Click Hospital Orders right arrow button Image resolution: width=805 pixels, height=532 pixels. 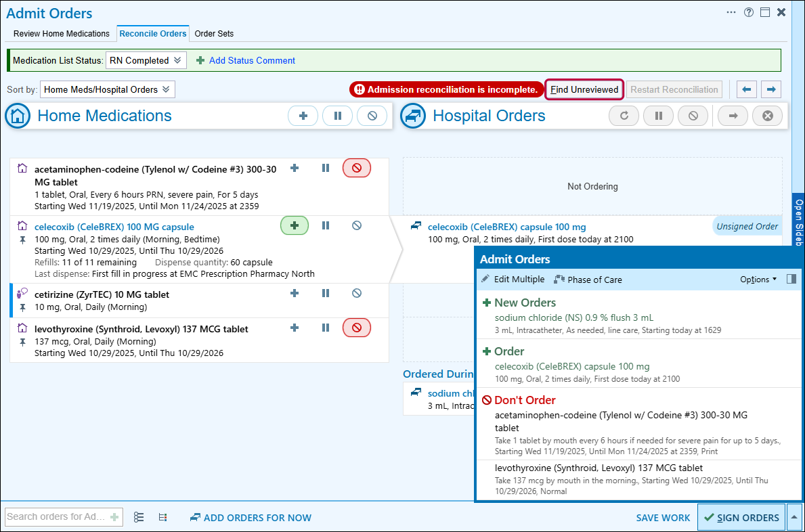coord(733,116)
